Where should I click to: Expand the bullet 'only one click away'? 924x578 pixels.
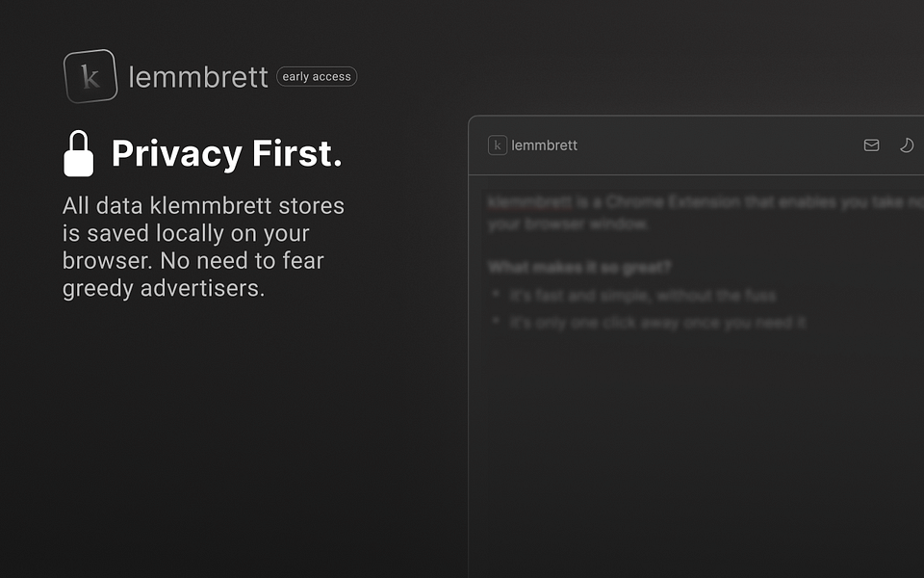(x=658, y=324)
